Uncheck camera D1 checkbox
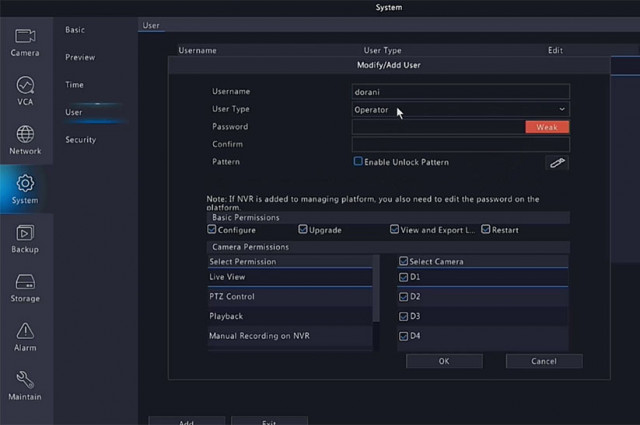 click(403, 277)
